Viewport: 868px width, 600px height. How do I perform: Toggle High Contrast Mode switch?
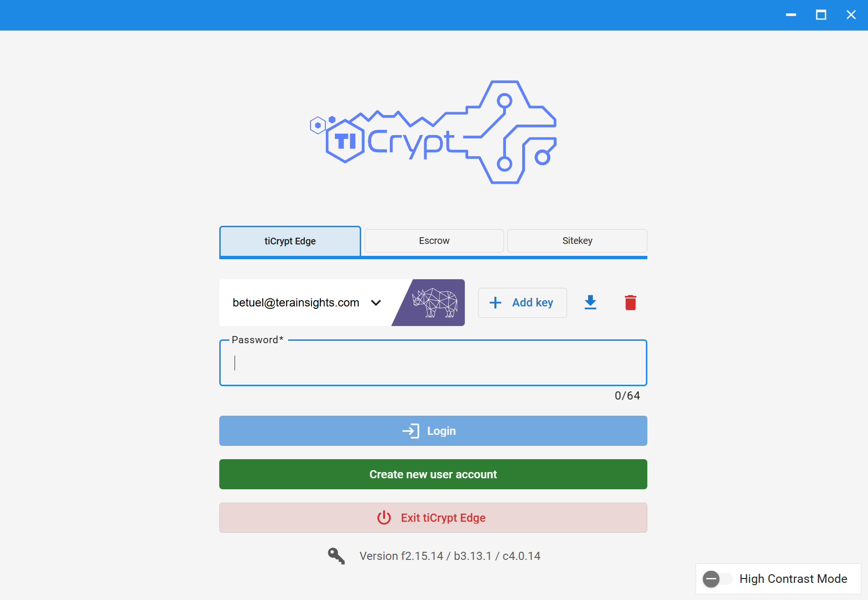[x=717, y=579]
